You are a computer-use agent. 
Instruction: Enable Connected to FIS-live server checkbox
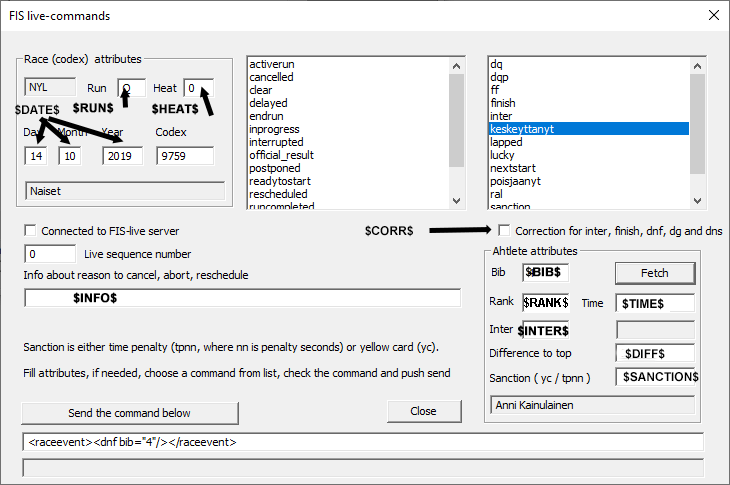click(31, 231)
